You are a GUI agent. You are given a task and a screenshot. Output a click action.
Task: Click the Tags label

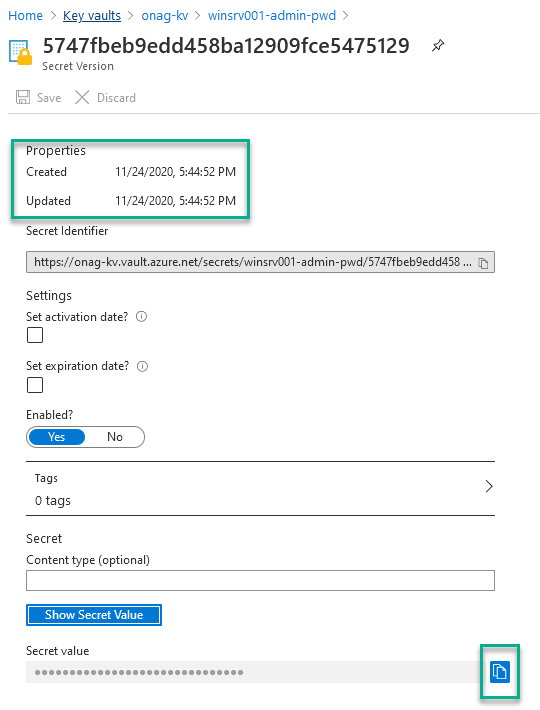(x=46, y=478)
